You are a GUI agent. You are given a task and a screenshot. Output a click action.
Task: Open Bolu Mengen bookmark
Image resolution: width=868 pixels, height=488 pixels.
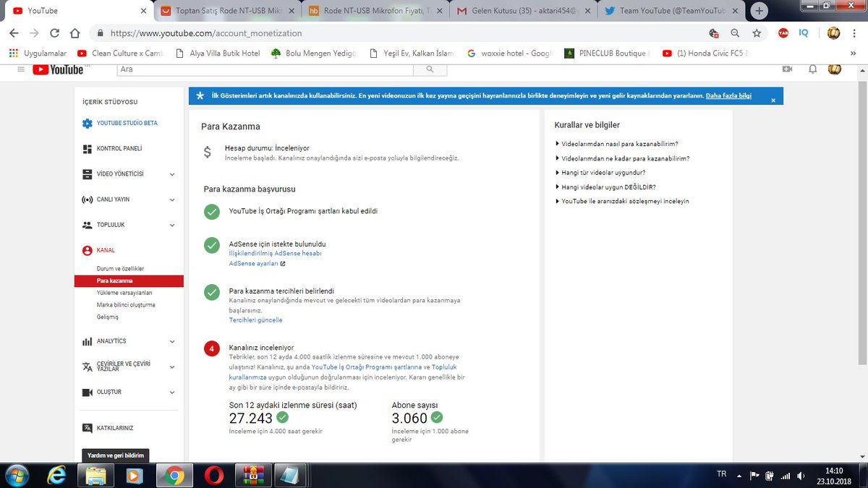[314, 53]
